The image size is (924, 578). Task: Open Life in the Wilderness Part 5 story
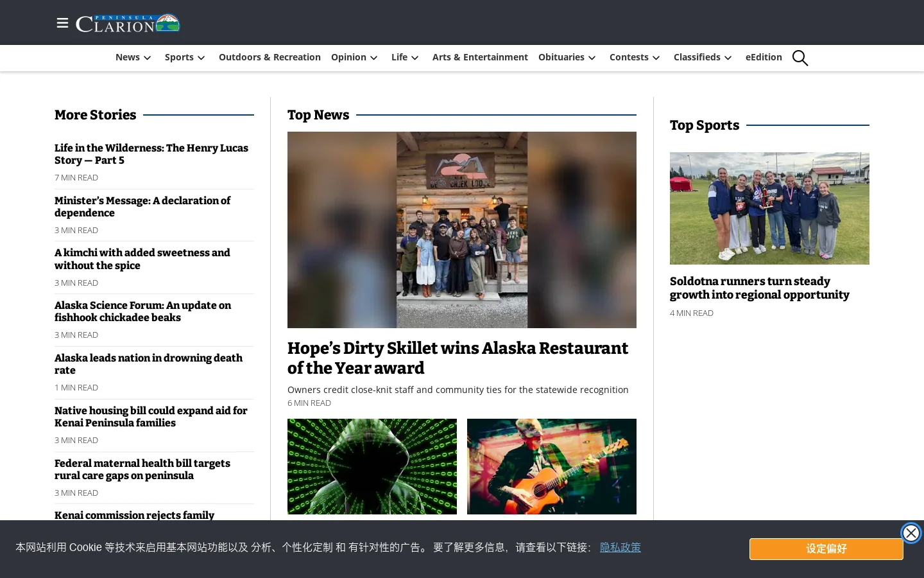click(x=151, y=154)
